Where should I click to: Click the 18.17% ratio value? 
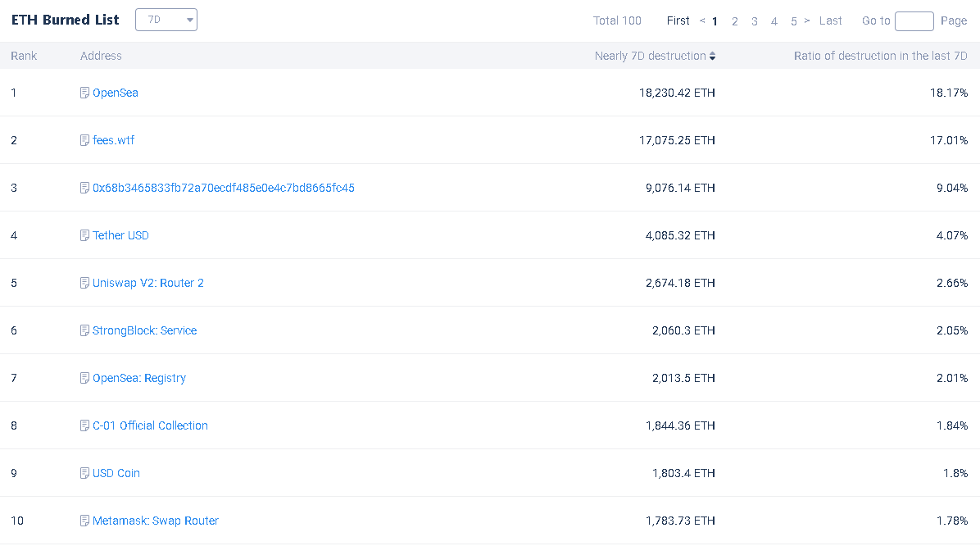949,93
